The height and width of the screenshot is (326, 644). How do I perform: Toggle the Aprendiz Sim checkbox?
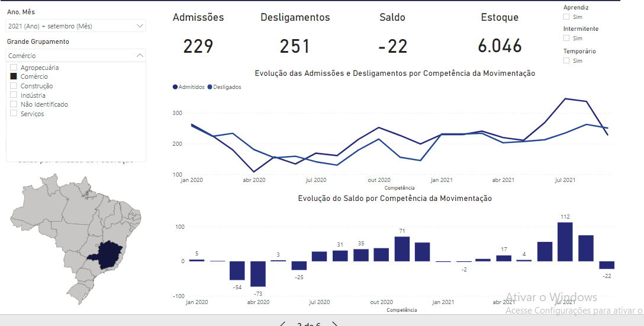click(x=566, y=17)
